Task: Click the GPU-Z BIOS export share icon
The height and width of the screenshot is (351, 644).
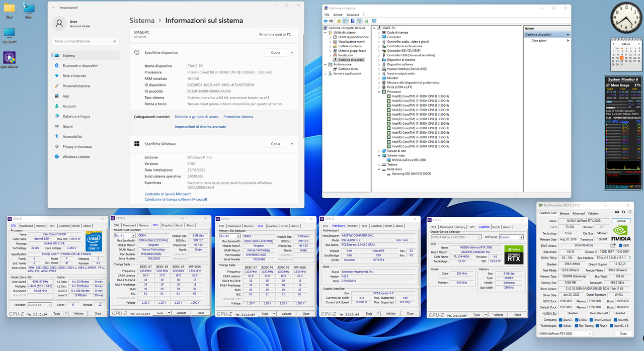Action: pyautogui.click(x=613, y=245)
